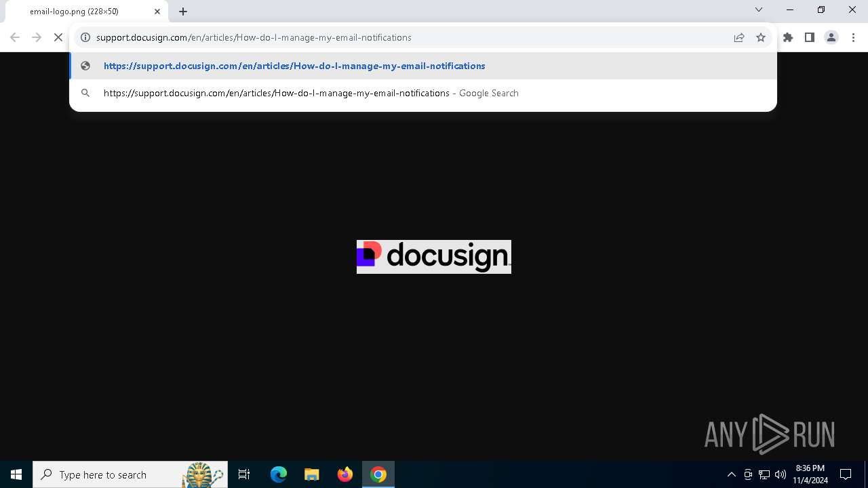
Task: Choose the Google Search suggestion
Action: [423, 93]
